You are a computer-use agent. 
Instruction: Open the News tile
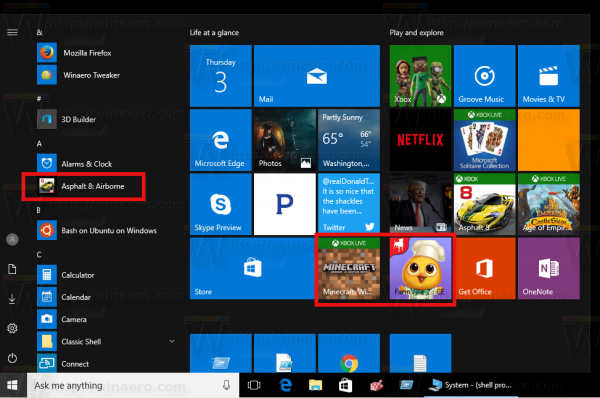pos(421,204)
